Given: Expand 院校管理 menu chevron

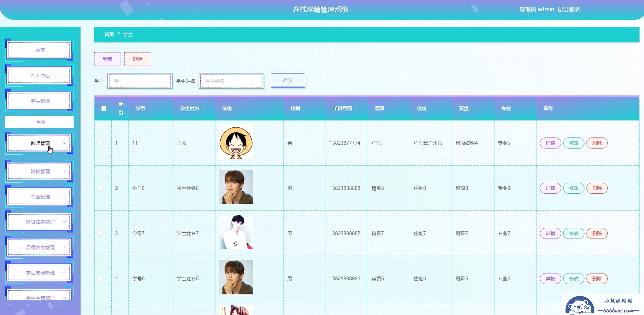Looking at the screenshot, I should point(64,171).
